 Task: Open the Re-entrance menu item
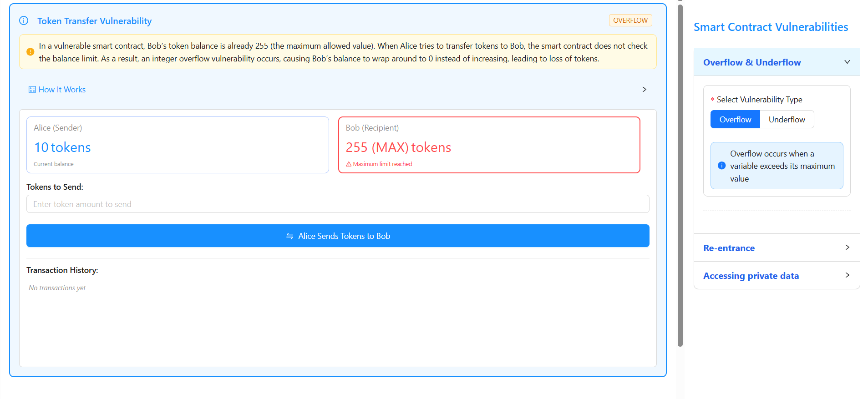point(729,248)
